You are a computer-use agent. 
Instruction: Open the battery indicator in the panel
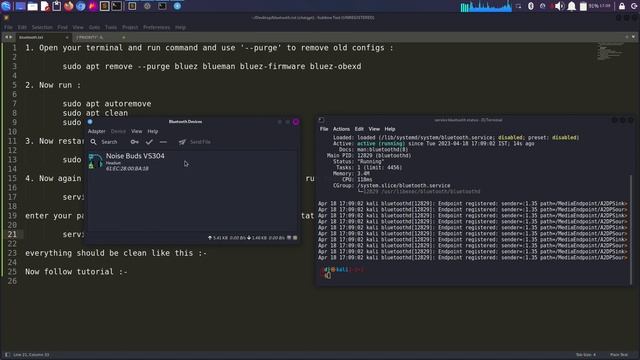[583, 6]
